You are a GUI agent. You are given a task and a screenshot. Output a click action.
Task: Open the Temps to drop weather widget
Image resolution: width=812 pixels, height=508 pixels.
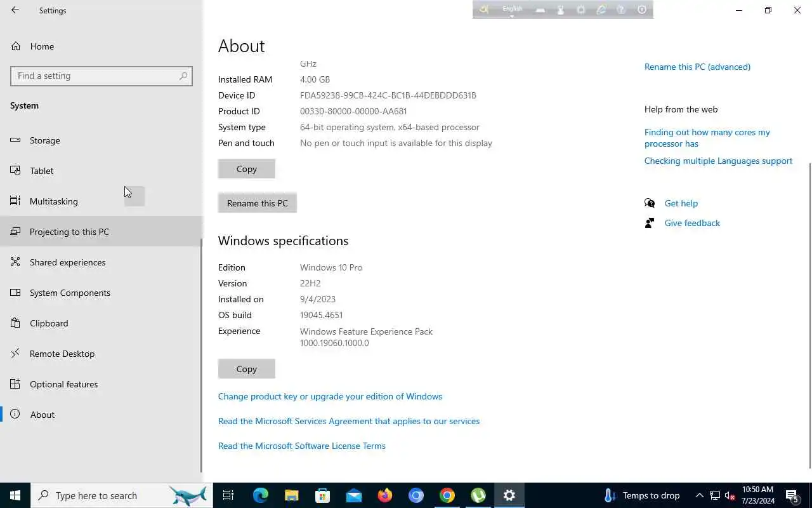642,495
